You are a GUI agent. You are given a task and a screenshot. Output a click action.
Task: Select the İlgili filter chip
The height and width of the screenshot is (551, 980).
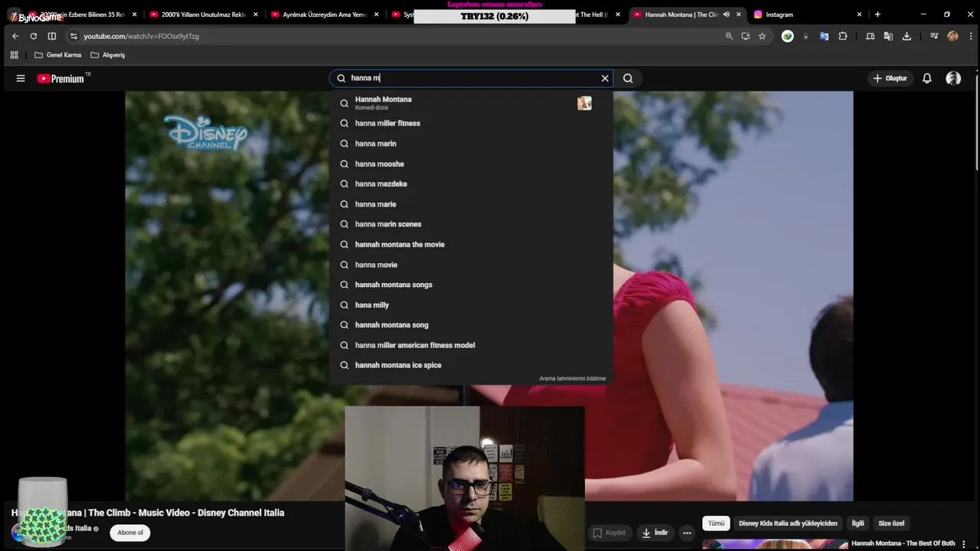coord(857,523)
